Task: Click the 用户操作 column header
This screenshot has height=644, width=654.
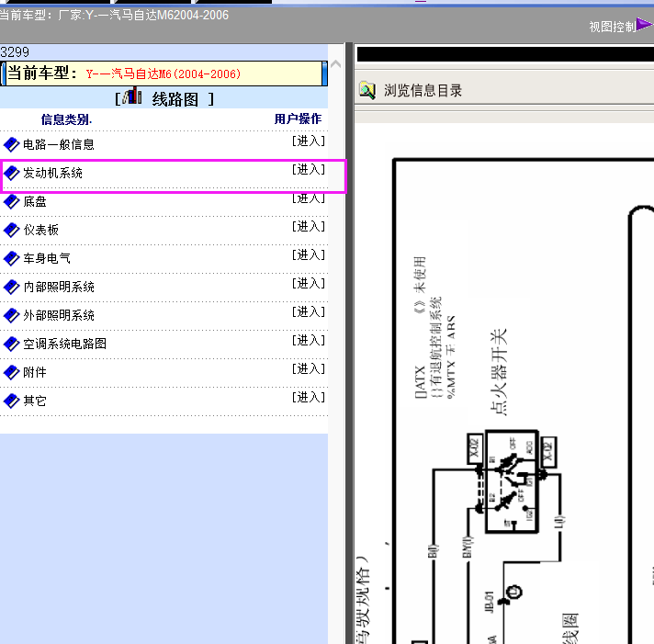Action: (x=298, y=119)
